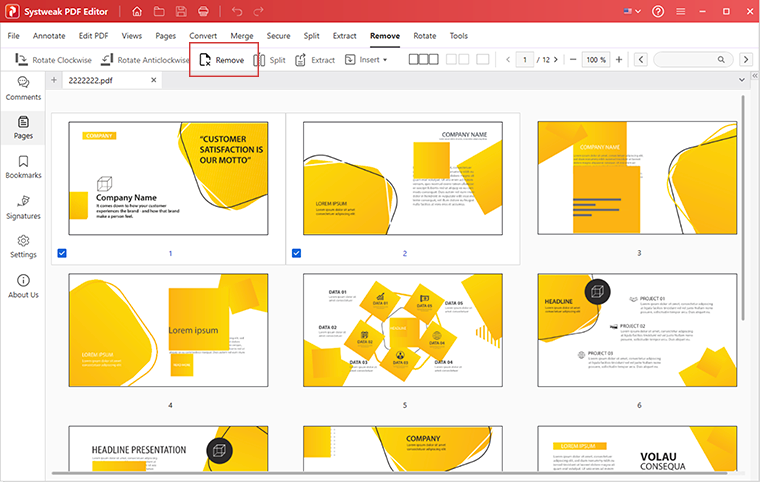Open the Pages sidebar panel
760x482 pixels.
(x=23, y=128)
